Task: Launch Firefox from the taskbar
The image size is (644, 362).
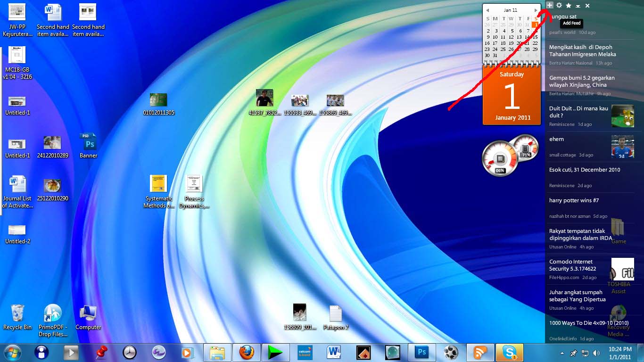Action: click(246, 352)
